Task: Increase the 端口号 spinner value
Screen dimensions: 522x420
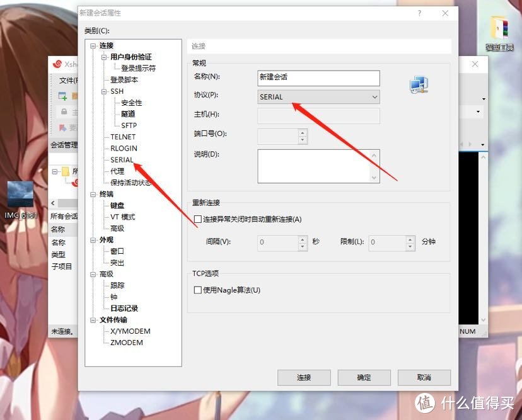Action: [302, 133]
